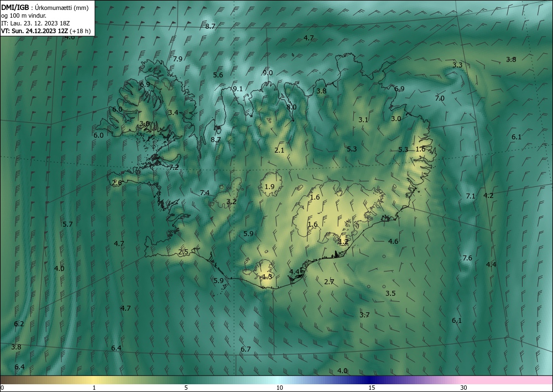The height and width of the screenshot is (392, 553).
Task: Click the 5.7 value over the sea
Action: coord(67,224)
